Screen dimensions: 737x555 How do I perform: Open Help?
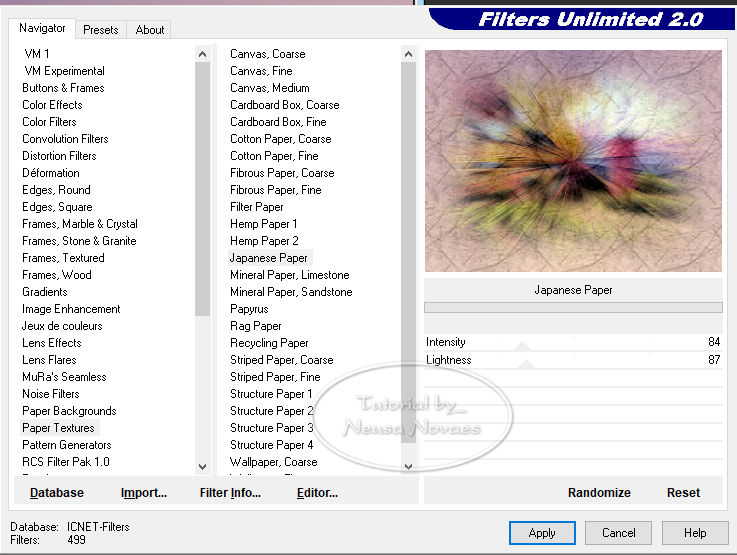point(695,533)
